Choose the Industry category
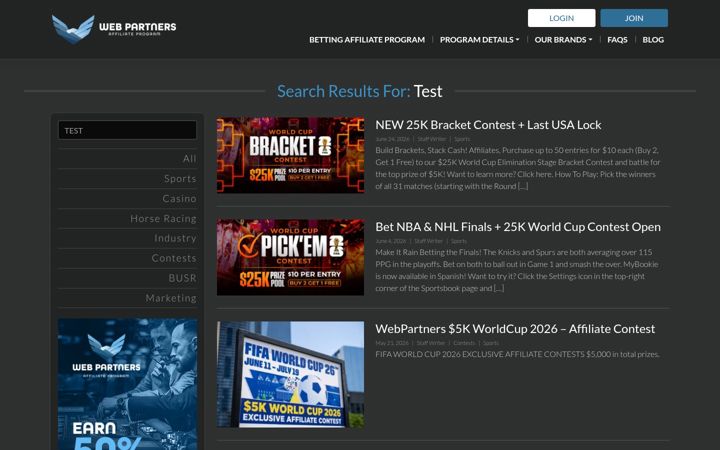 coord(175,238)
